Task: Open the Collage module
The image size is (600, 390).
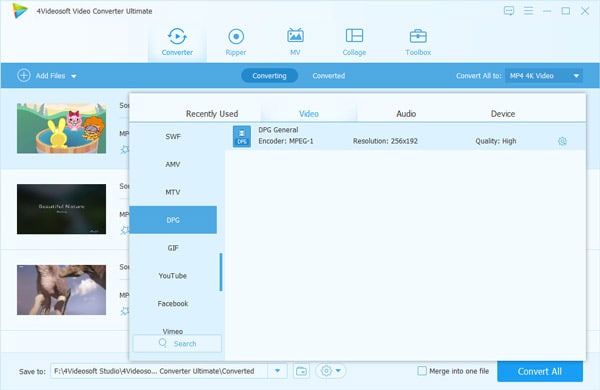Action: coord(354,42)
